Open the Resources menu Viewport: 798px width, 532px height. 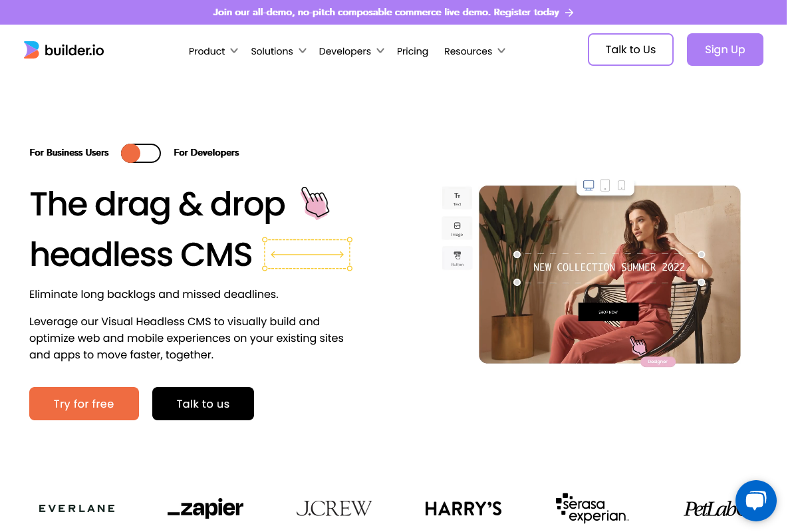[x=475, y=51]
